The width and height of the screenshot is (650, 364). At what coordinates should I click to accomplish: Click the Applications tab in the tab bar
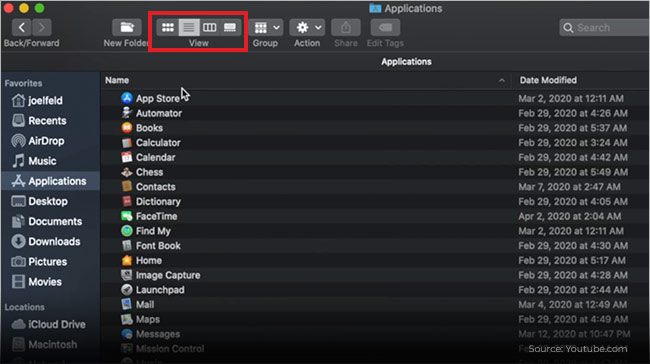(x=406, y=62)
